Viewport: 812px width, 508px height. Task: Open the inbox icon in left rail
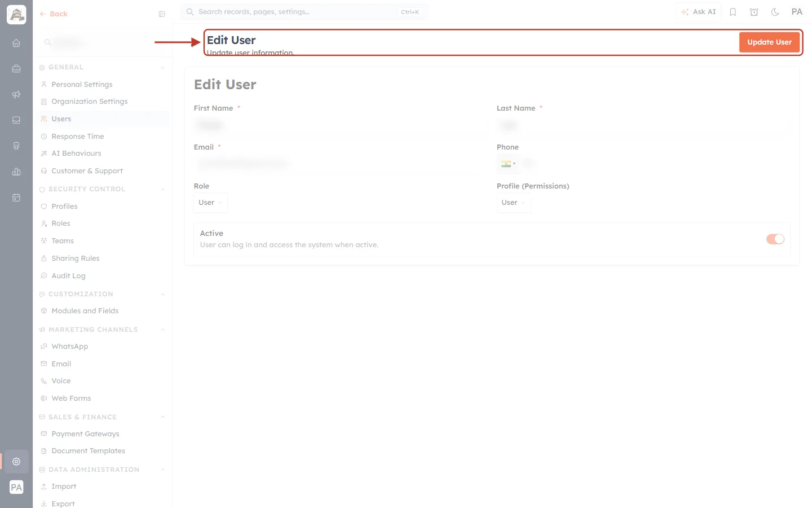pyautogui.click(x=16, y=120)
